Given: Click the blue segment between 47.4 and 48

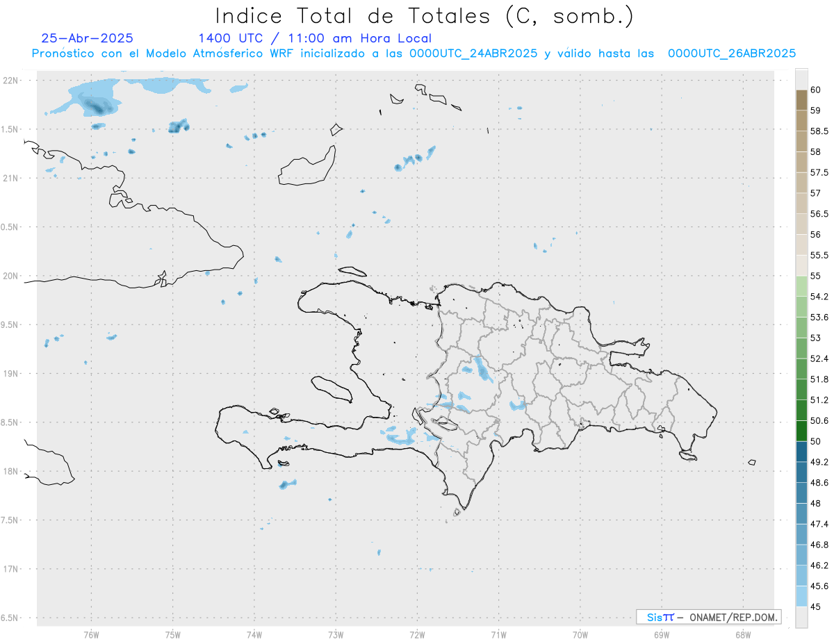Looking at the screenshot, I should (x=801, y=513).
